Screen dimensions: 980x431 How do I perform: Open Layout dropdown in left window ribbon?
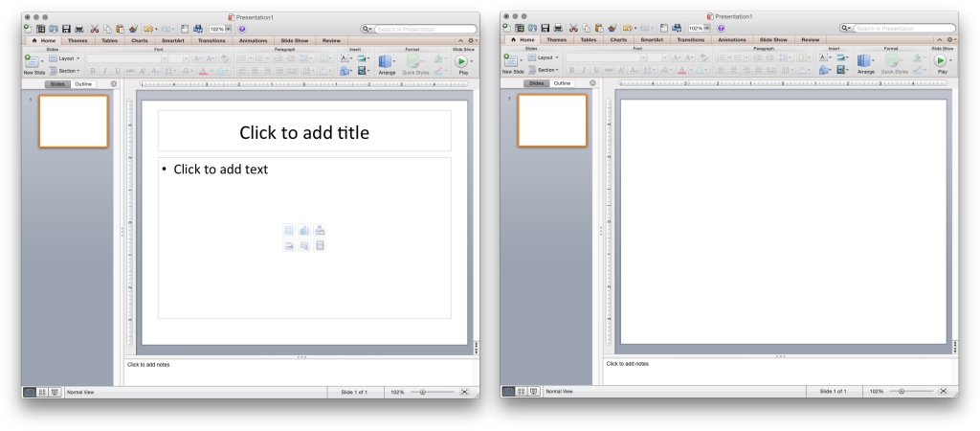[x=64, y=58]
